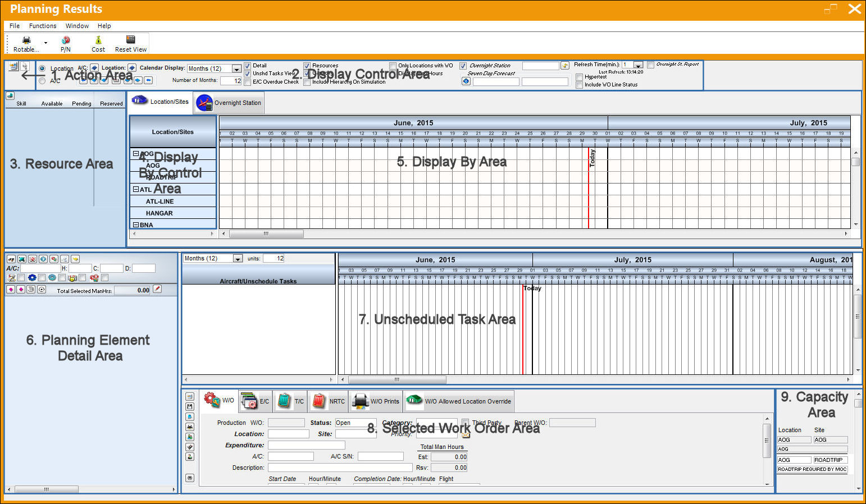Open W/O Allowed Location Override tab
Viewport: 866px width, 504px height.
click(x=459, y=401)
